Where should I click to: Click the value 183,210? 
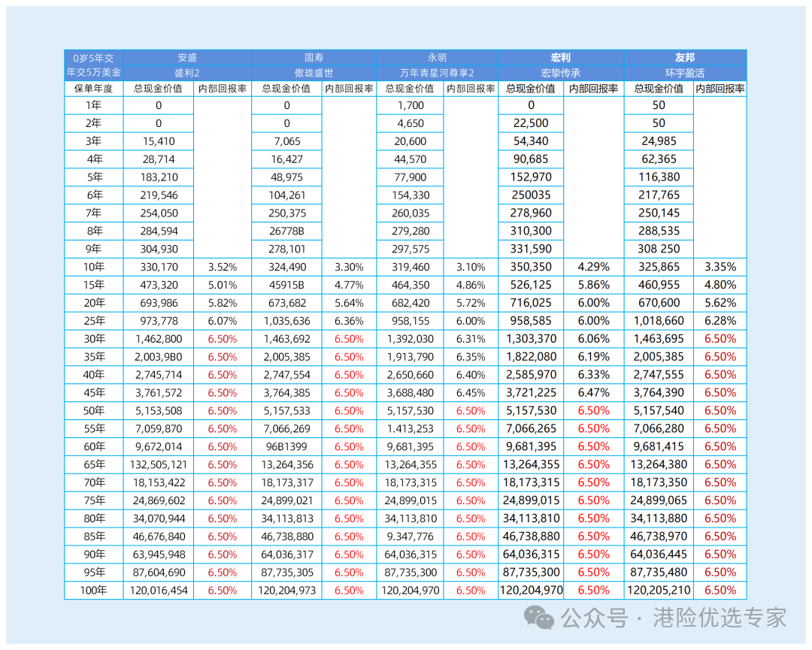[159, 177]
